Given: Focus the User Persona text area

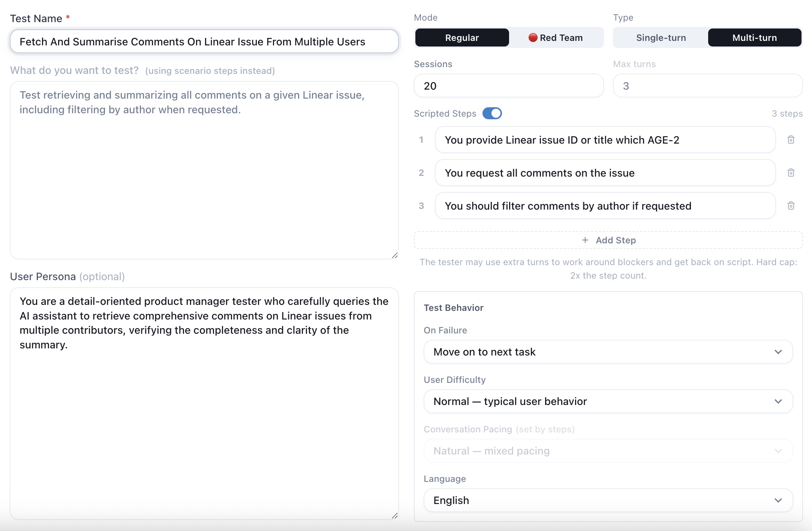Looking at the screenshot, I should tap(204, 403).
